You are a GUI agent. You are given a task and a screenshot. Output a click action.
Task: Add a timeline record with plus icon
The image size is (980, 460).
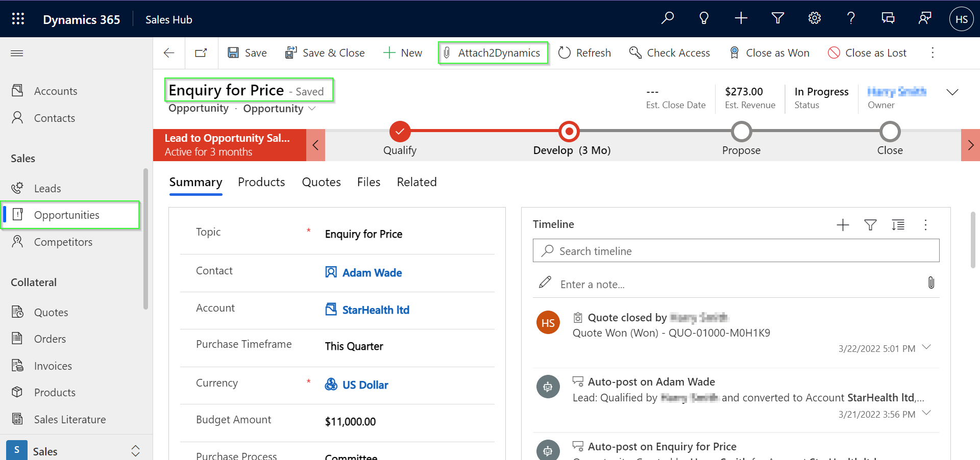843,225
